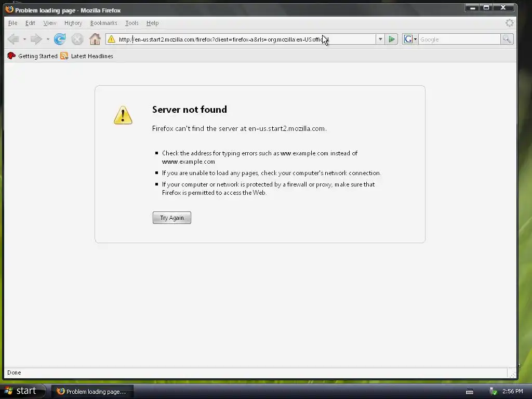Open the Getting Started bookmark

tap(32, 56)
